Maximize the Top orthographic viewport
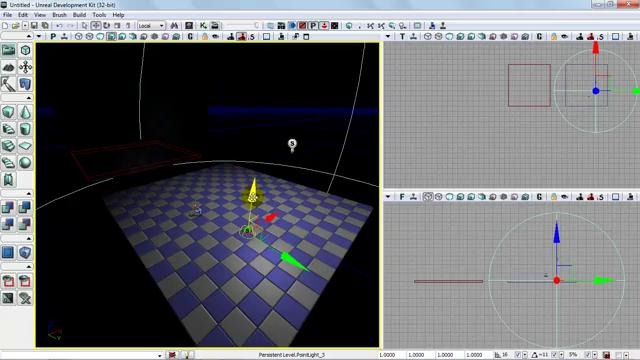The width and height of the screenshot is (640, 360). pos(616,37)
